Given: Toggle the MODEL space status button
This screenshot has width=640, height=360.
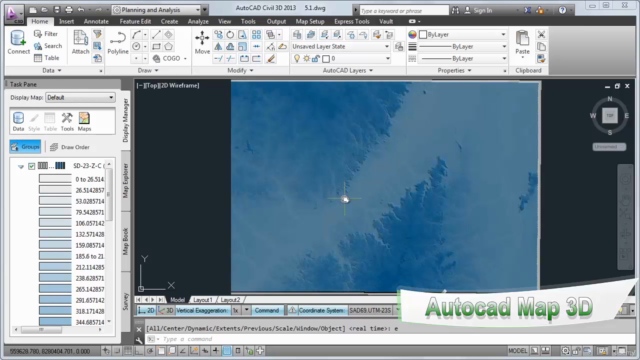Looking at the screenshot, I should tap(518, 351).
